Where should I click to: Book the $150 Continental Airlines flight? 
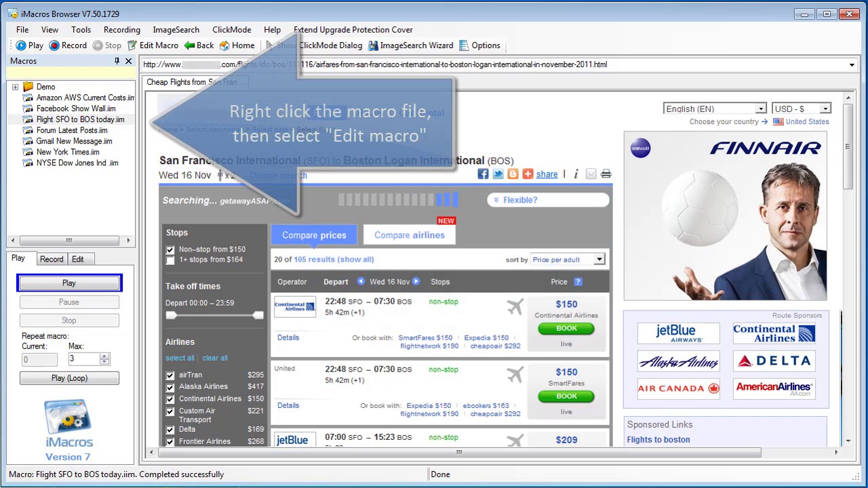tap(566, 329)
